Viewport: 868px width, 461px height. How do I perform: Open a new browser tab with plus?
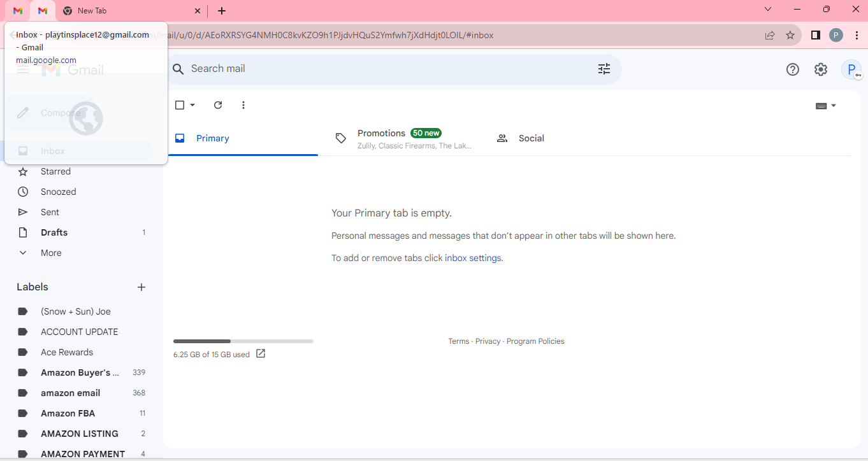pyautogui.click(x=222, y=11)
